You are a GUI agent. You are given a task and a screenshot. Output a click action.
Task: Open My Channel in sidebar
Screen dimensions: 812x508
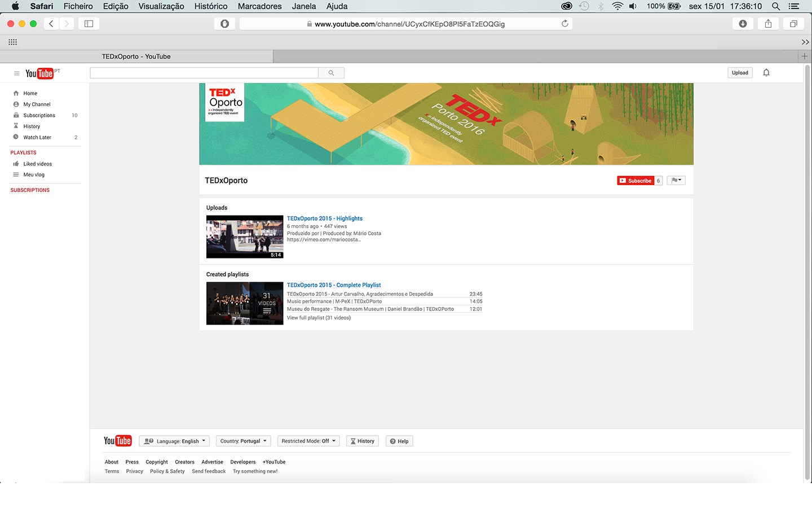(x=37, y=104)
